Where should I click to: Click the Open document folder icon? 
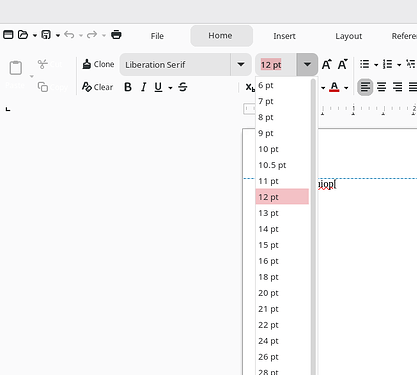click(x=23, y=35)
